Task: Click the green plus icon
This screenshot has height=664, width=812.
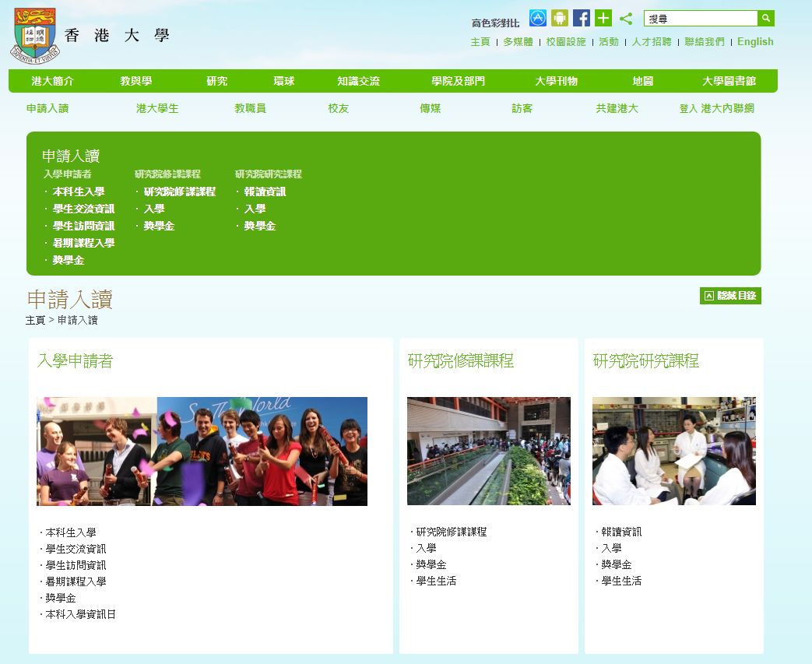Action: tap(603, 18)
